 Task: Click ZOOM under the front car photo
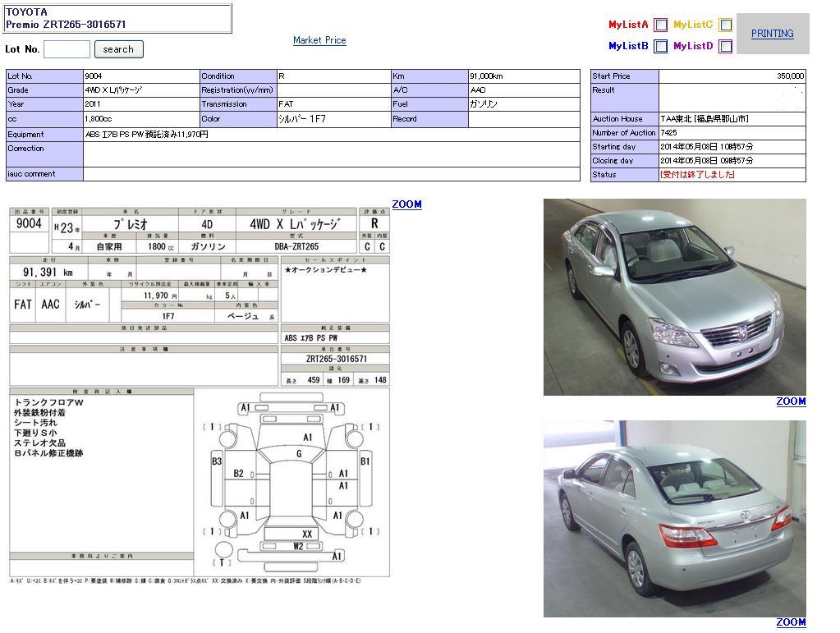(x=791, y=401)
